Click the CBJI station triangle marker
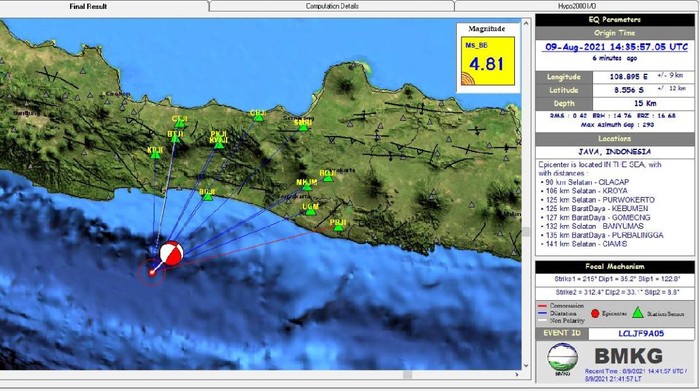 259,117
